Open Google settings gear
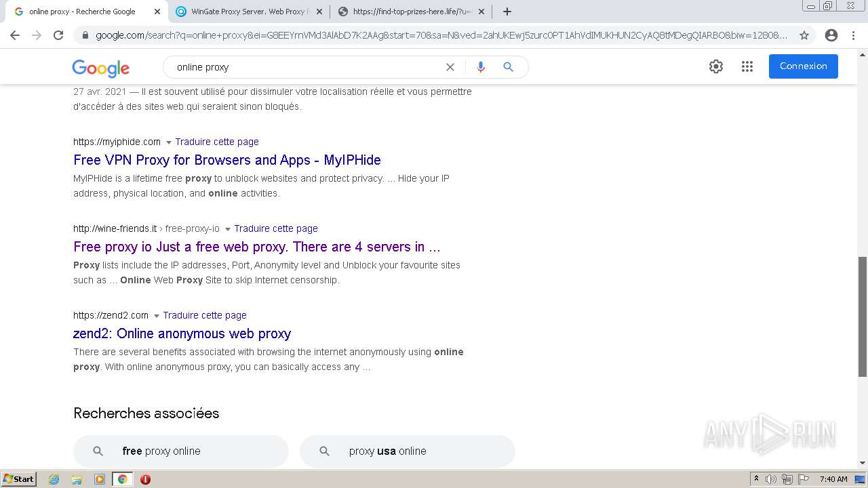The image size is (868, 488). [716, 66]
